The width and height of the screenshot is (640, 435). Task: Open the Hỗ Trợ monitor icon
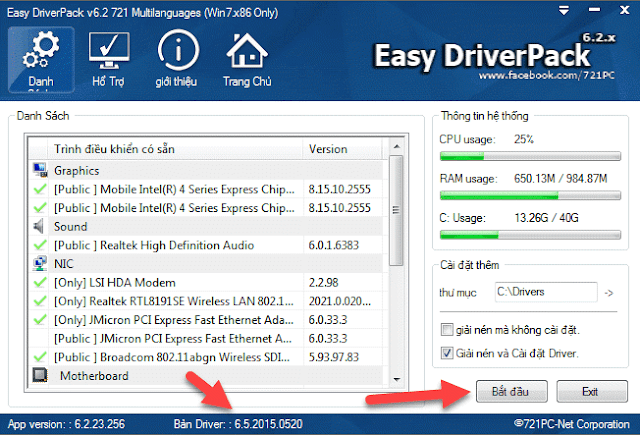[x=109, y=60]
